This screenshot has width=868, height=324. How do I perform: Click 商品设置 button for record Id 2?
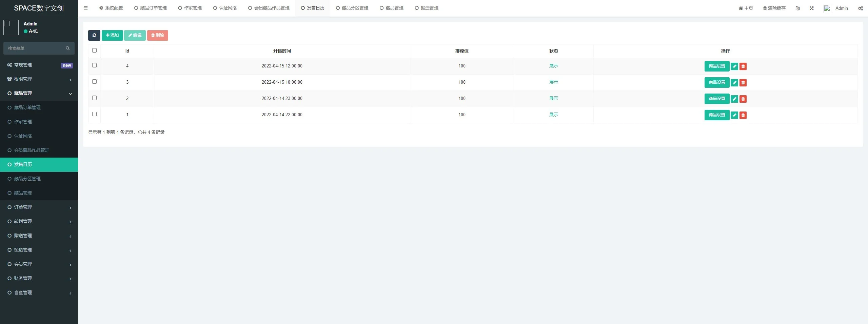coord(716,99)
